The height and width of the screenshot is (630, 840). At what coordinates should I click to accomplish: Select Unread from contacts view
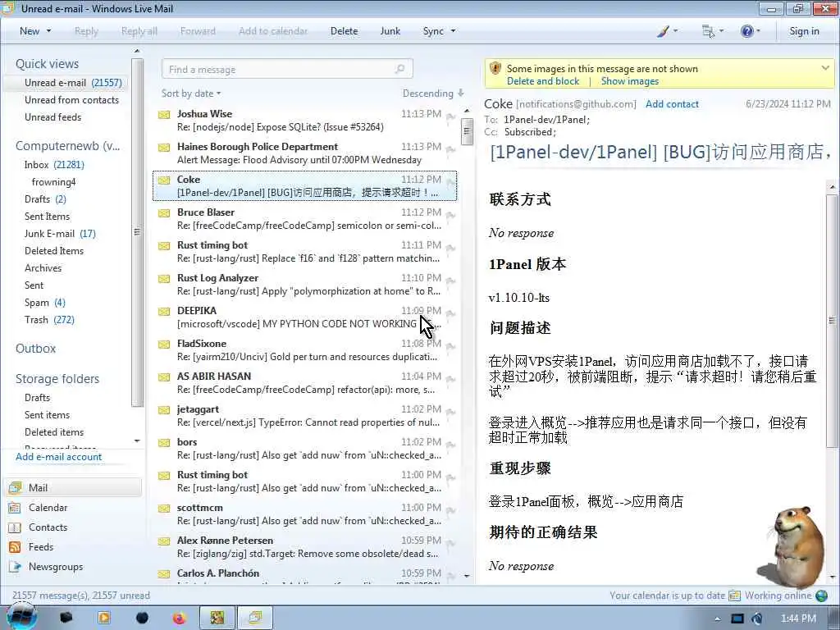[x=72, y=100]
